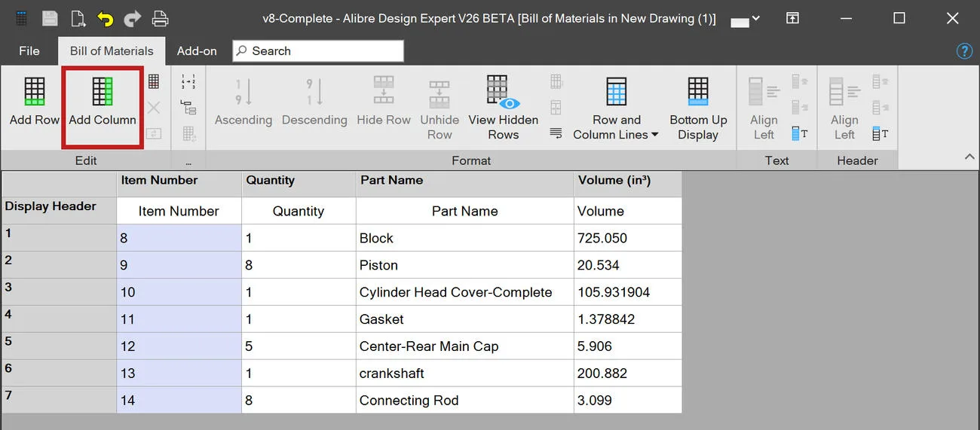Viewport: 980px width, 430px height.
Task: Click the Hide Row icon
Action: point(384,90)
